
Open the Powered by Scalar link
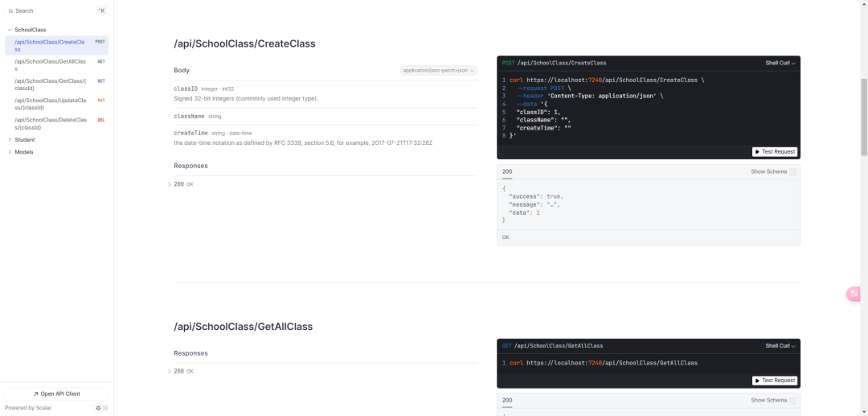[28, 408]
